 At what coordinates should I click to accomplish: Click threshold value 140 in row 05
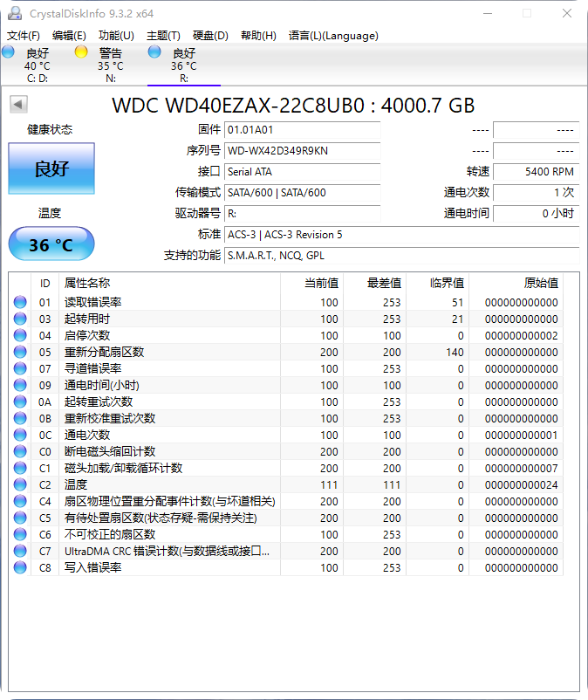(455, 353)
